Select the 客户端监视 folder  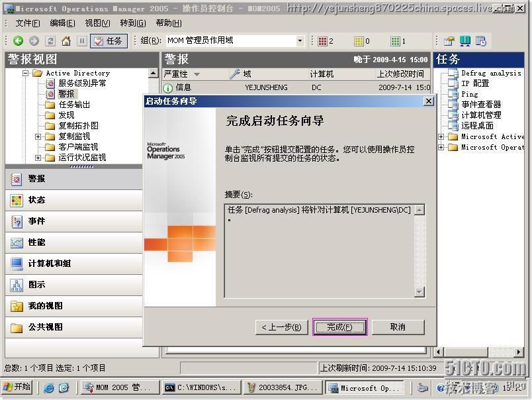tap(78, 147)
